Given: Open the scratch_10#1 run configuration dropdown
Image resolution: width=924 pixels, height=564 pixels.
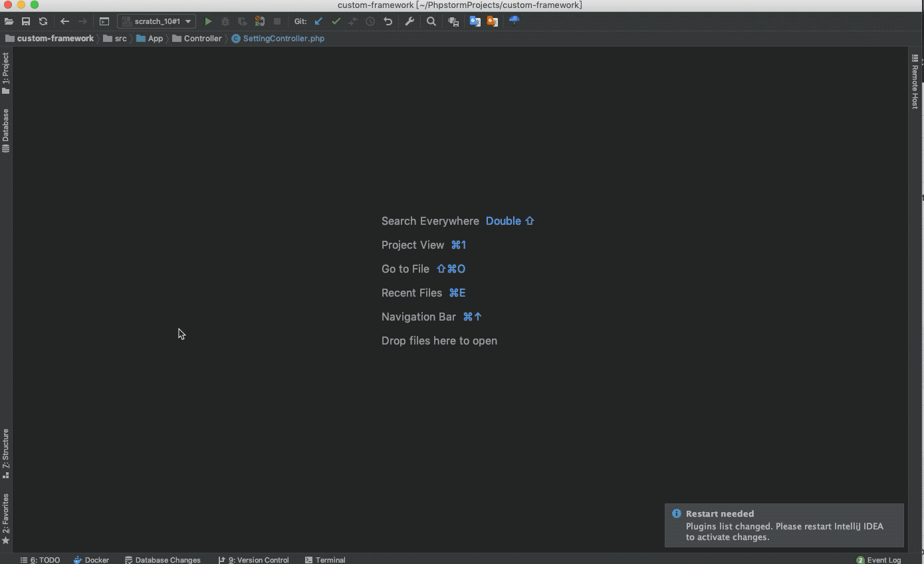Looking at the screenshot, I should tap(157, 21).
